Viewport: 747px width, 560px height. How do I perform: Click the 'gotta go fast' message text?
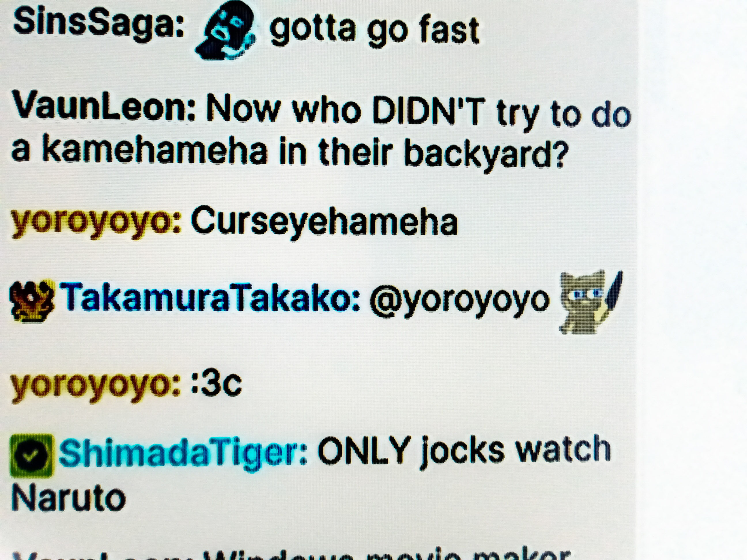[374, 30]
